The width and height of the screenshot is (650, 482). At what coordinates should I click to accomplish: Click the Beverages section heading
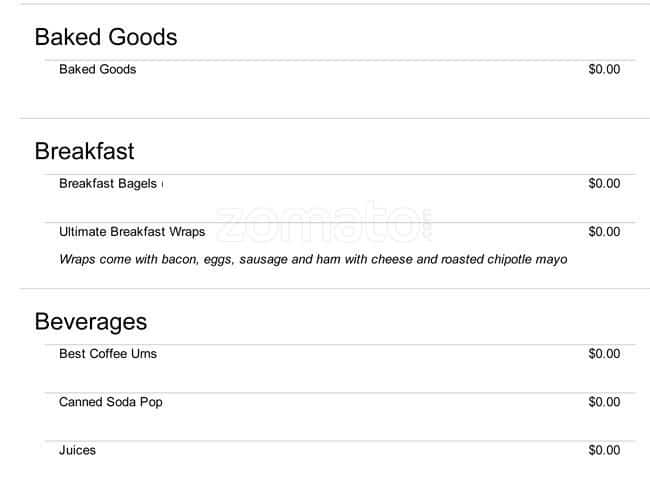click(x=90, y=322)
